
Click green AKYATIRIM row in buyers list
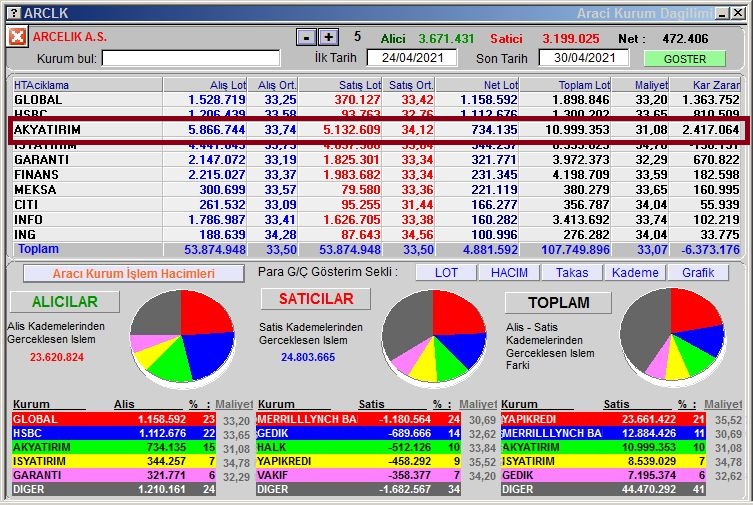pos(114,447)
